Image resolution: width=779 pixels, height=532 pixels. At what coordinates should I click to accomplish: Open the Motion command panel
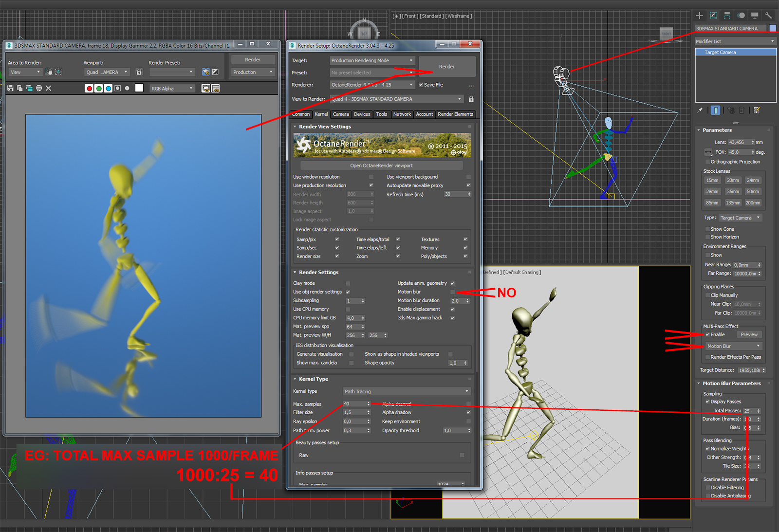point(741,16)
